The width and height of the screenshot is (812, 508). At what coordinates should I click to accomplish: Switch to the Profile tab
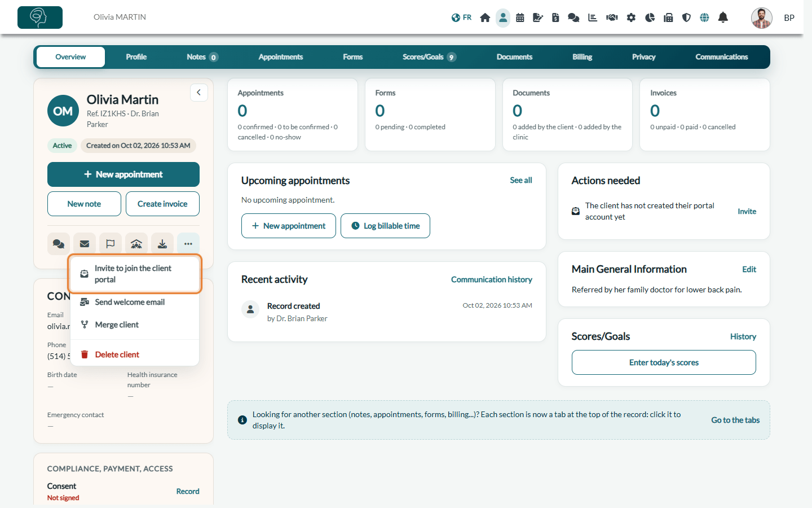pyautogui.click(x=136, y=57)
